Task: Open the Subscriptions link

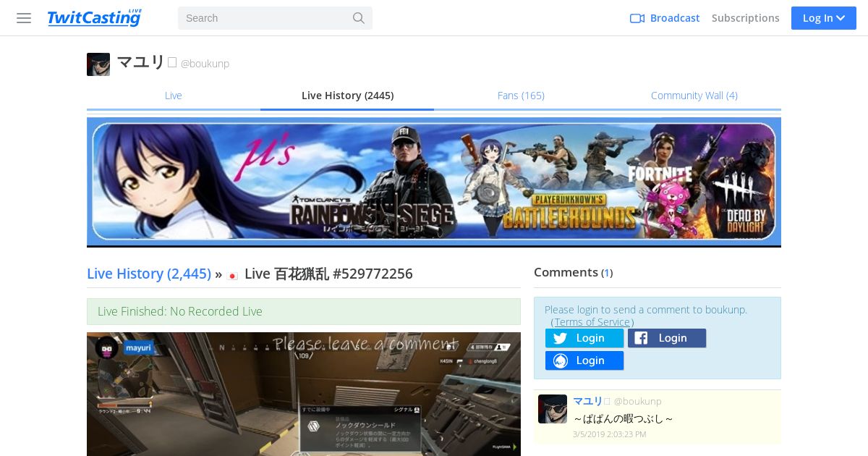Action: (746, 18)
